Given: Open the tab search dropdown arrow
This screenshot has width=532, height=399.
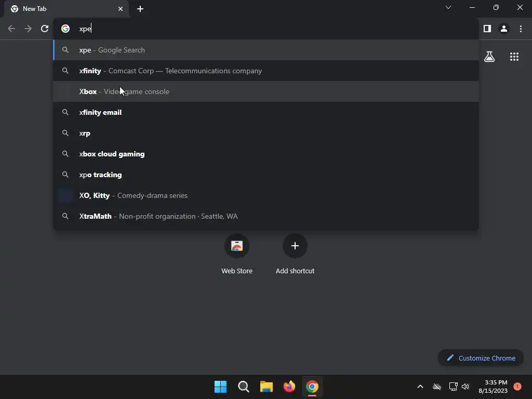Looking at the screenshot, I should pos(448,7).
